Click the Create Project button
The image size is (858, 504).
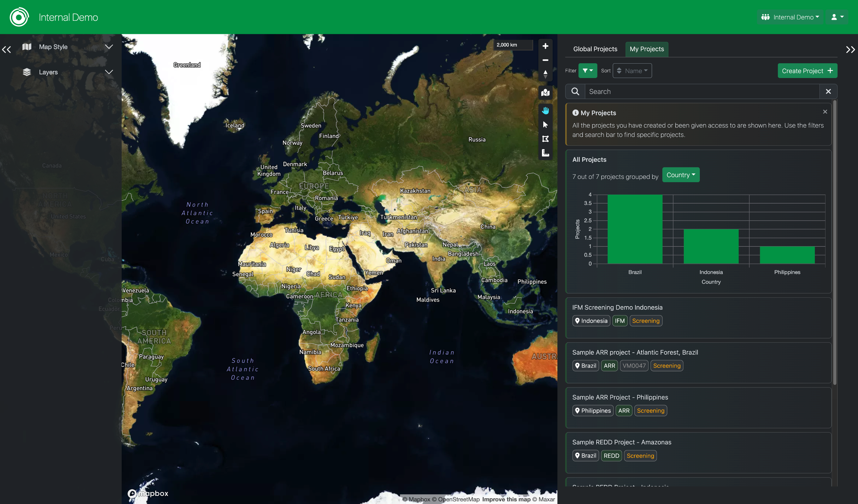[x=807, y=71]
